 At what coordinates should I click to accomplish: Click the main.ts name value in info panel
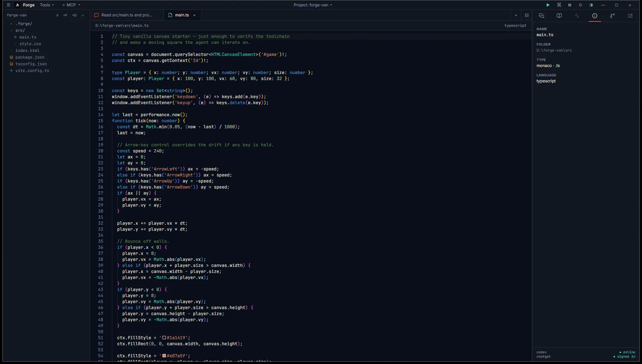click(545, 35)
